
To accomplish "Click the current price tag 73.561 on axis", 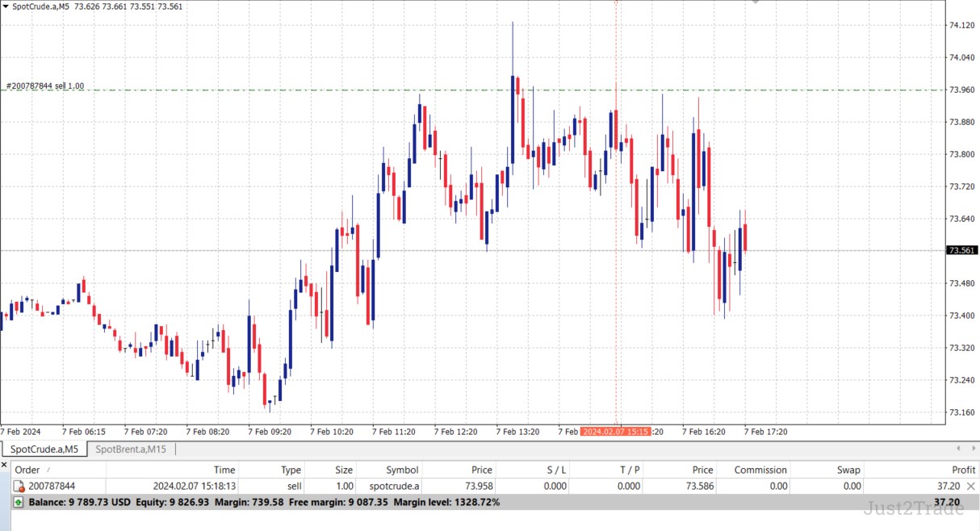I will [962, 250].
